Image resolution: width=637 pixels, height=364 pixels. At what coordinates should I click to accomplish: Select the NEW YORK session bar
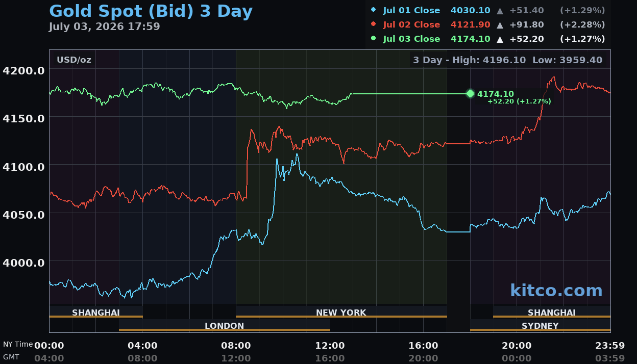(341, 312)
